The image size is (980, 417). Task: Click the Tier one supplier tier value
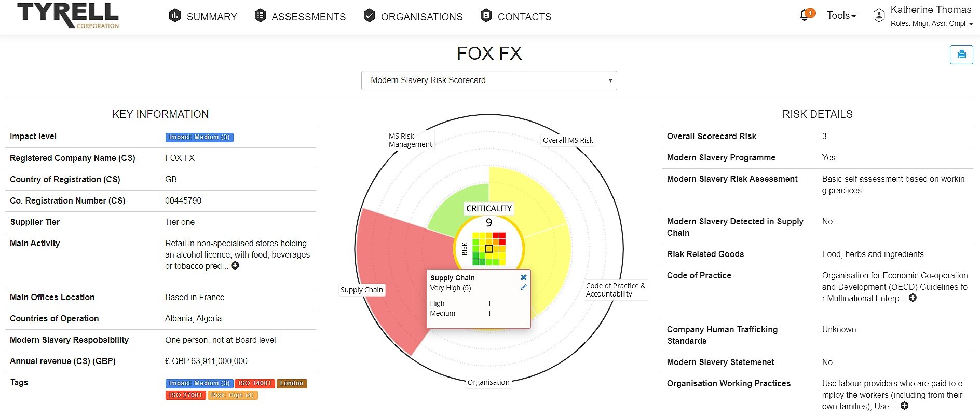[180, 222]
